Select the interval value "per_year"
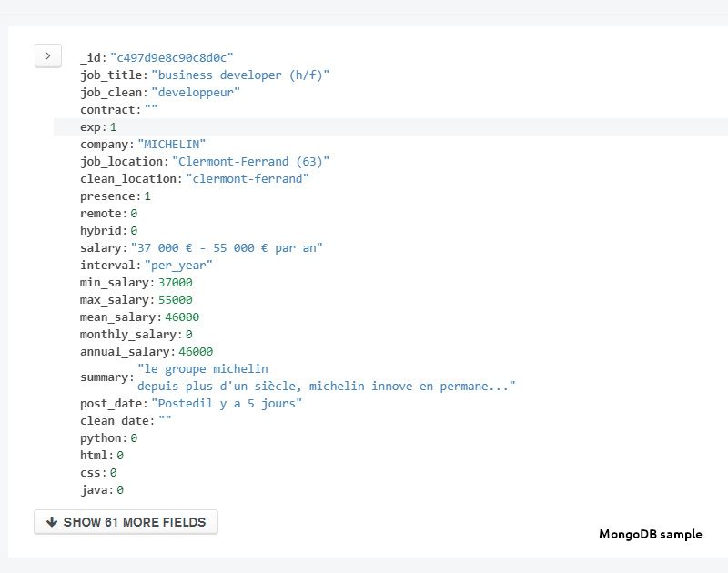 tap(178, 265)
